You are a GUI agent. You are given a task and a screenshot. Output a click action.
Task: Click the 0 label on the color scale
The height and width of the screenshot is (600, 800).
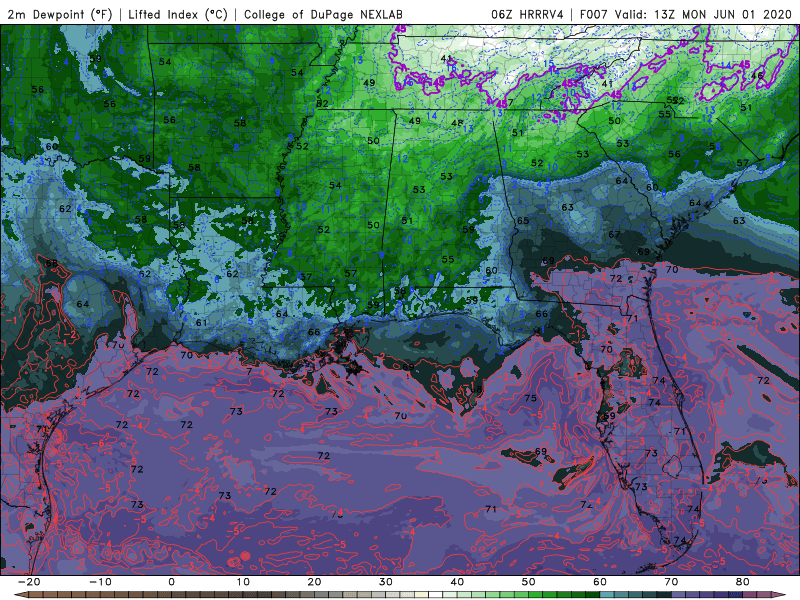tap(171, 582)
